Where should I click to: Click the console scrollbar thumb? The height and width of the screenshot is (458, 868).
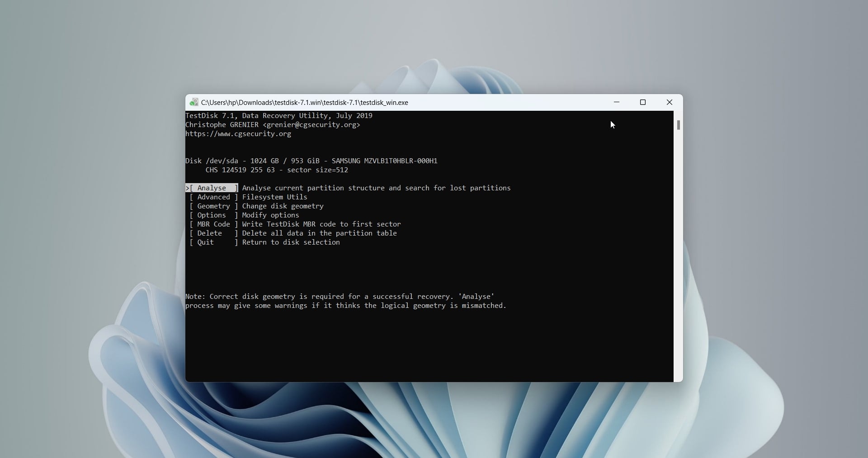(x=678, y=125)
